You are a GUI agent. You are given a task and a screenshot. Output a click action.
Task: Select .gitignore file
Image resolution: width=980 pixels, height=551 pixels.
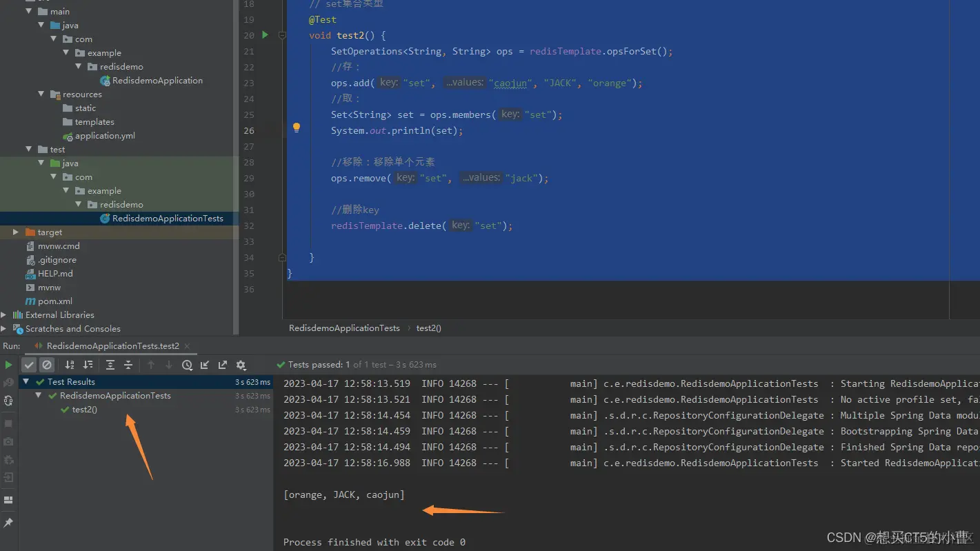coord(57,259)
